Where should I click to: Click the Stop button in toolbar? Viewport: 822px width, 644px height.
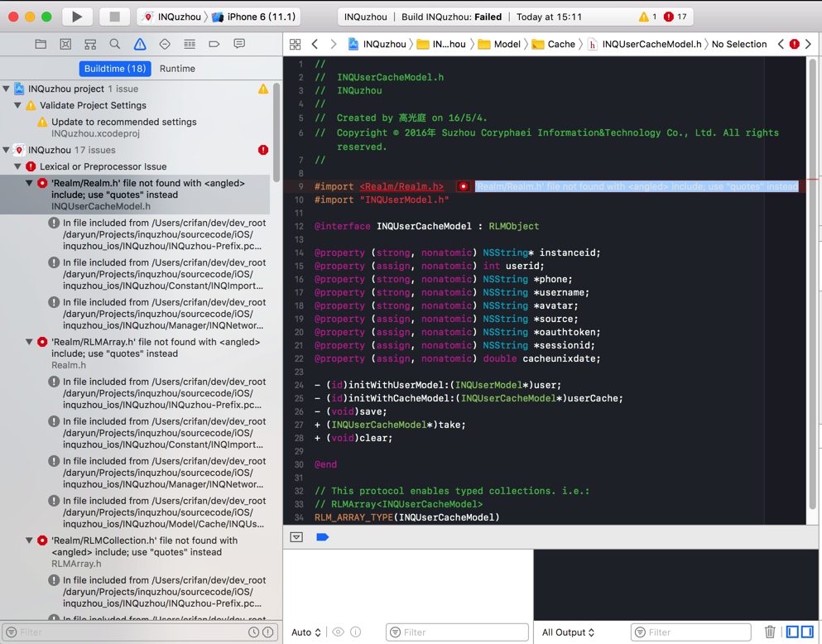pos(114,17)
